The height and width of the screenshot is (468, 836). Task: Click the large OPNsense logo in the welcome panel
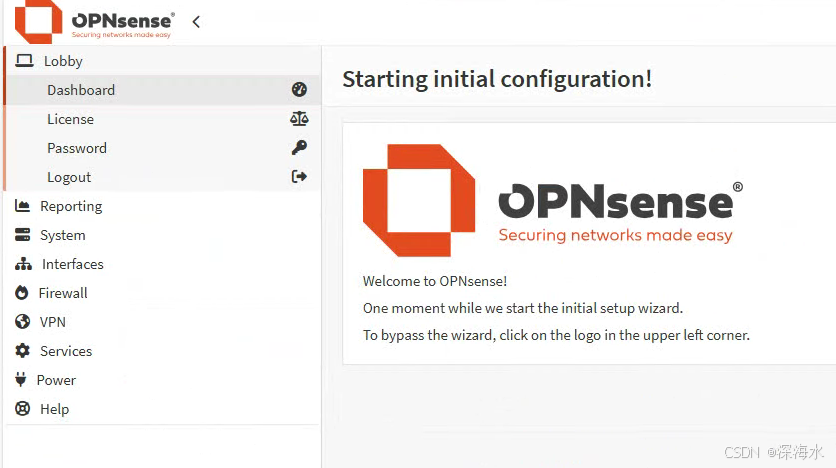pyautogui.click(x=553, y=200)
